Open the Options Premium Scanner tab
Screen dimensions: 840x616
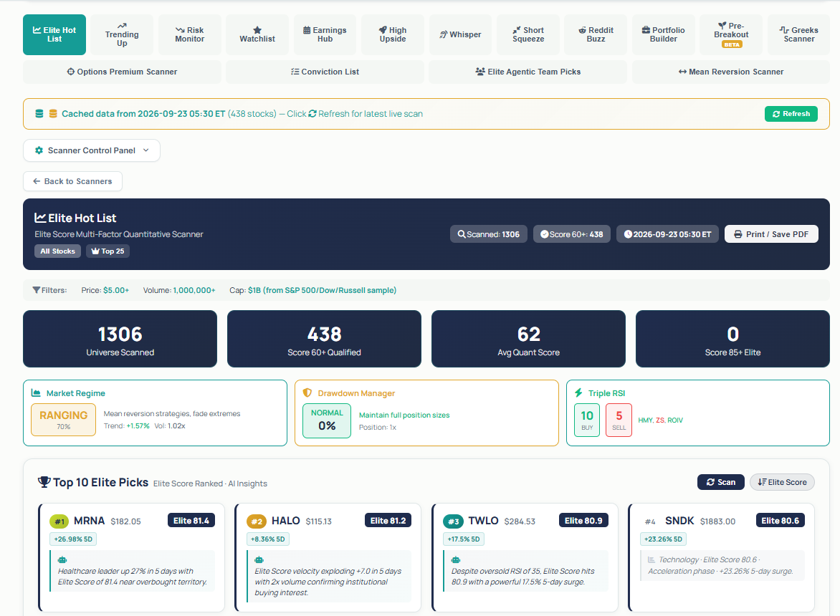[122, 72]
